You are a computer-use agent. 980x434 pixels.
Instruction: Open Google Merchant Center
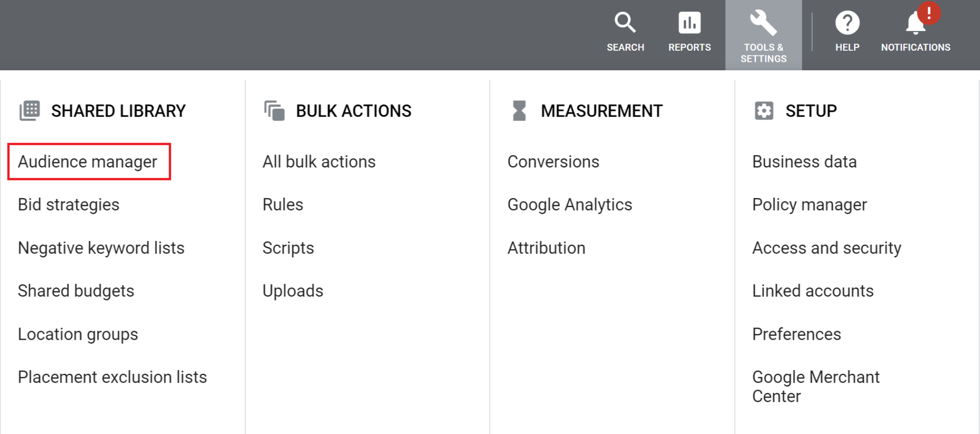(815, 386)
